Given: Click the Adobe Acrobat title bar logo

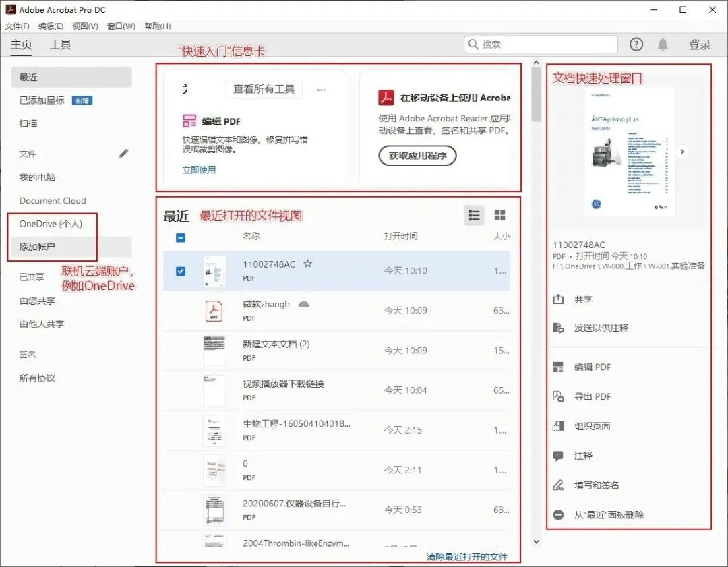Looking at the screenshot, I should pyautogui.click(x=10, y=9).
